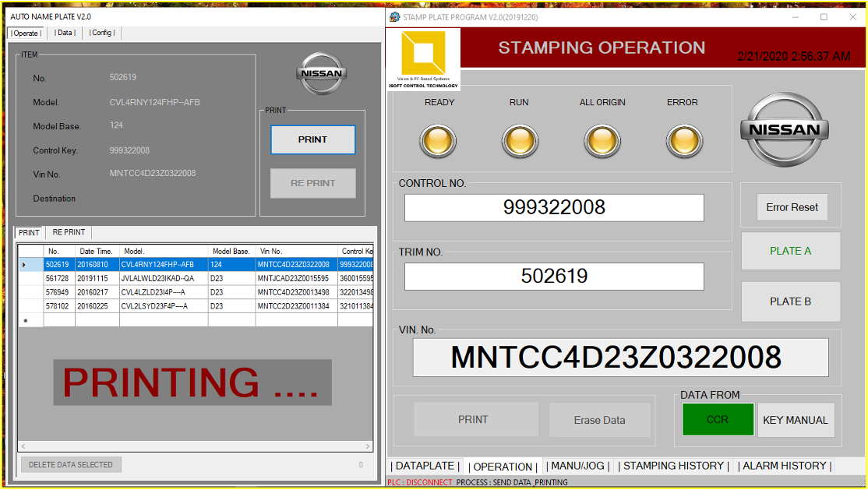Click the ALL ORIGIN indicator lamp
The width and height of the screenshot is (868, 490).
[x=602, y=141]
